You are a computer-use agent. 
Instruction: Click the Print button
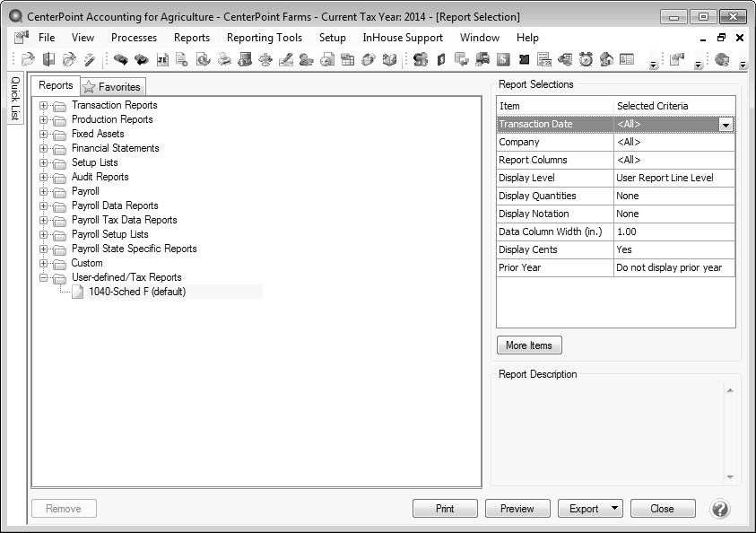tap(445, 509)
